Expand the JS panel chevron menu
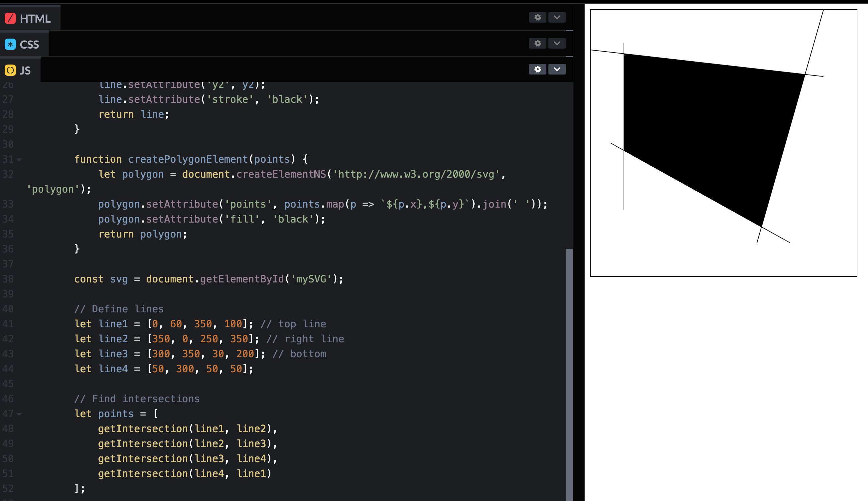The width and height of the screenshot is (868, 501). tap(557, 69)
